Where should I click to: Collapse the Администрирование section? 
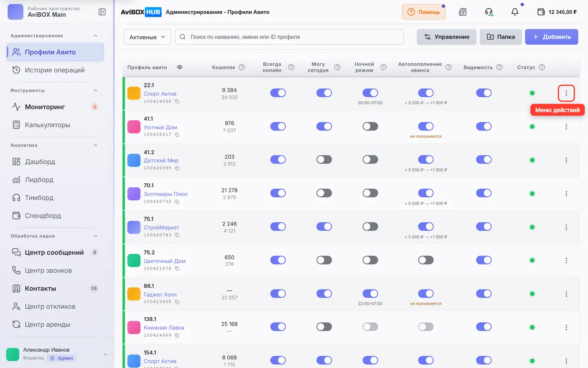tap(96, 36)
